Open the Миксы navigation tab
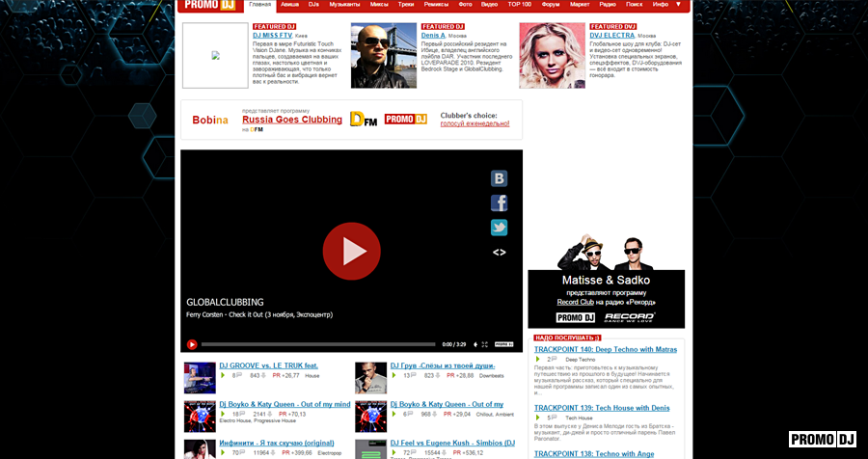The image size is (868, 459). [379, 5]
